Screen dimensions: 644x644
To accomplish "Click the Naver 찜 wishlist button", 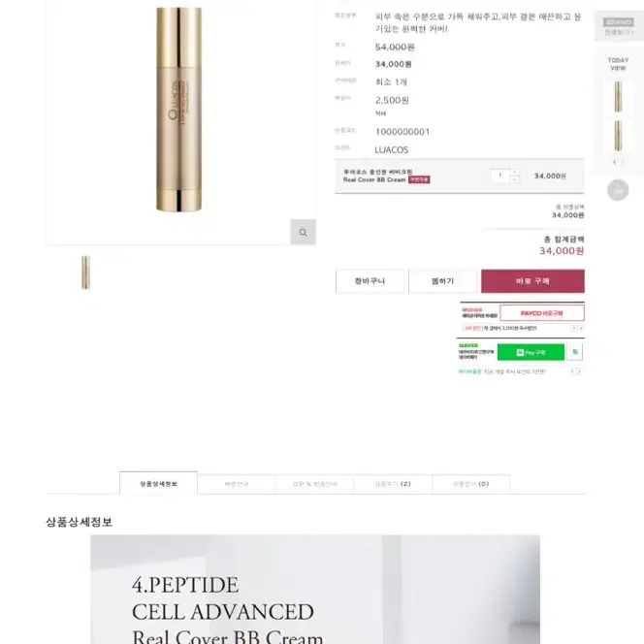I will pos(575,352).
